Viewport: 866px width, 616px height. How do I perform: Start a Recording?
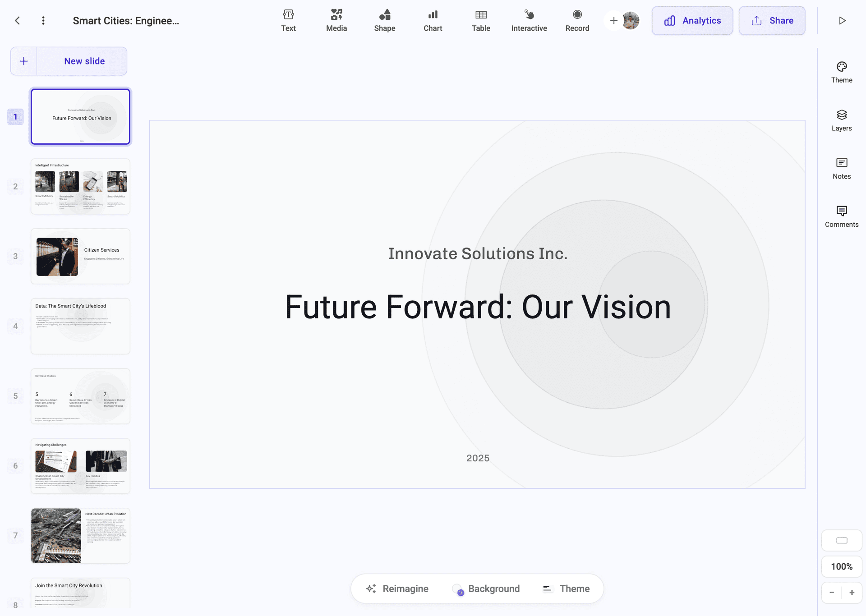point(577,20)
